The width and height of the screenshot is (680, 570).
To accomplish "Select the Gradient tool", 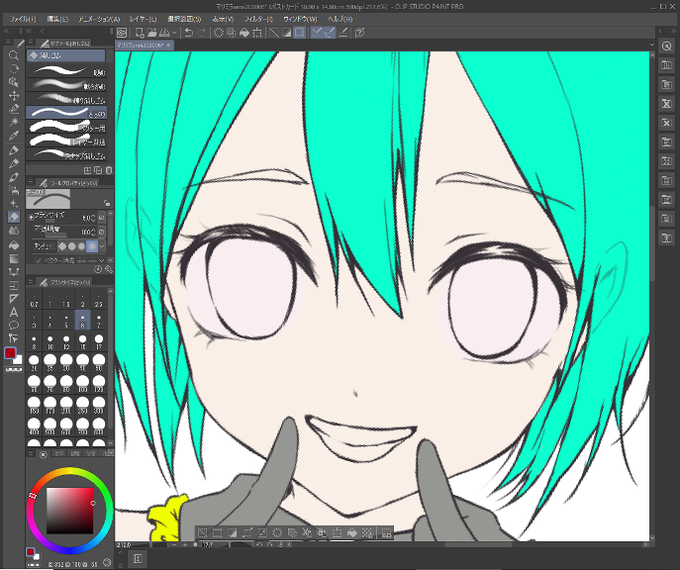I will click(x=14, y=259).
